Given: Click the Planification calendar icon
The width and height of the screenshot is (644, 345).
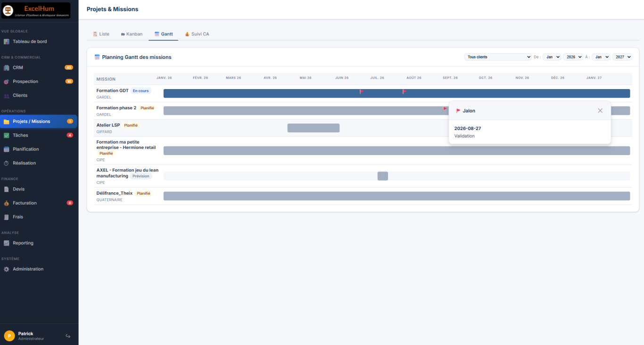Looking at the screenshot, I should coord(6,149).
